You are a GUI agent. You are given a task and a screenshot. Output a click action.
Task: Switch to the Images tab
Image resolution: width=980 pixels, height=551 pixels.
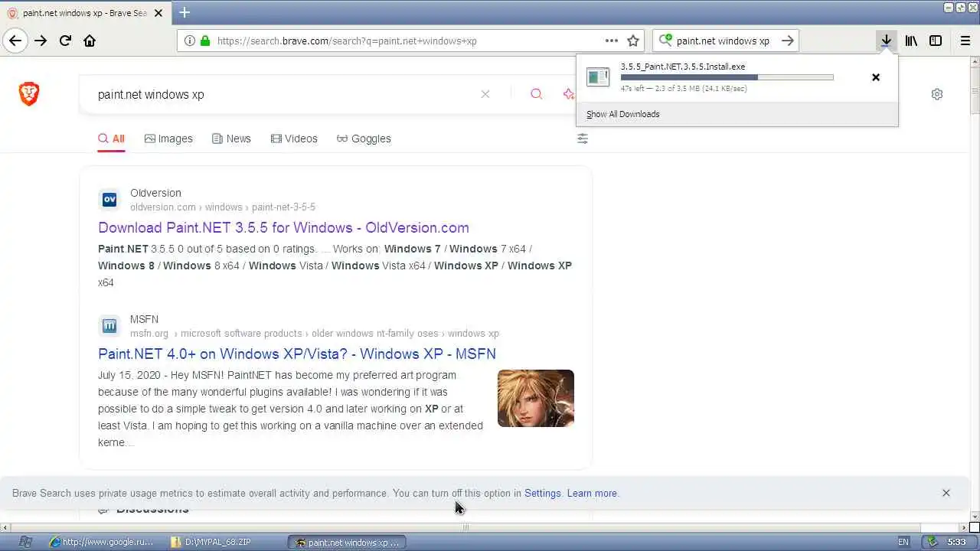(168, 139)
